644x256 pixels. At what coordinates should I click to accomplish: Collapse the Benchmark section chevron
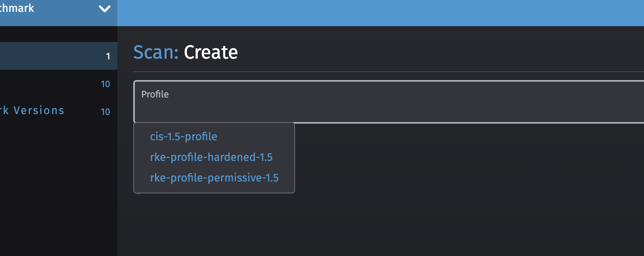(104, 8)
